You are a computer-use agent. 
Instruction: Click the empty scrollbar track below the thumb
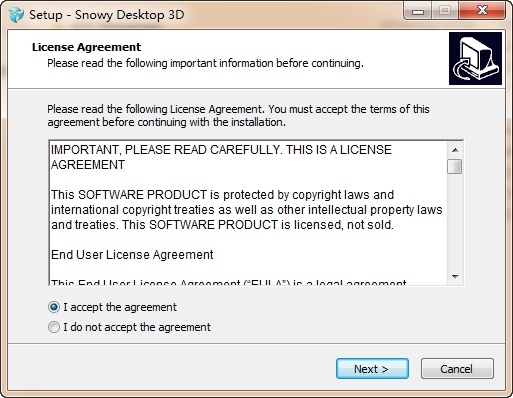click(x=455, y=222)
